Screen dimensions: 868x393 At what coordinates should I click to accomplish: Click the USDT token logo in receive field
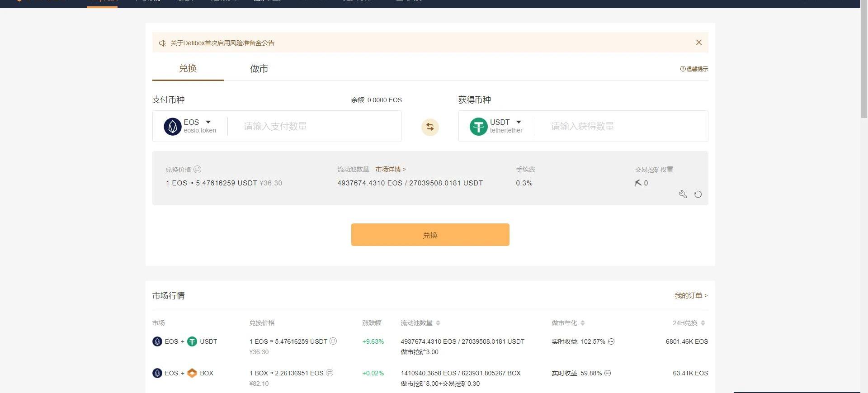click(x=478, y=127)
